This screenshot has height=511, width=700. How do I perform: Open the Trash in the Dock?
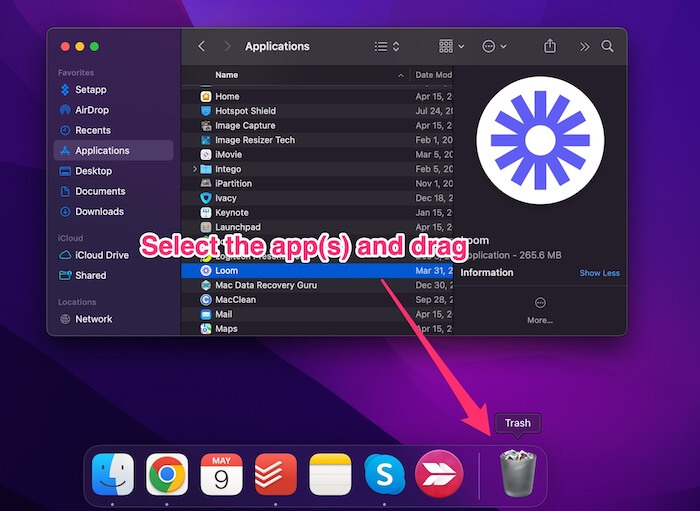(x=518, y=473)
